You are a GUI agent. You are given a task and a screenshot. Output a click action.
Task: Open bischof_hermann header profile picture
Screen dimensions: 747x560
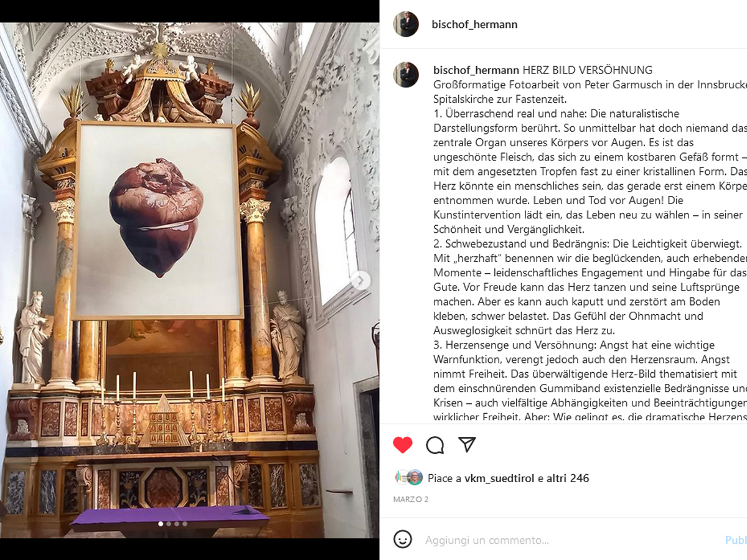406,24
